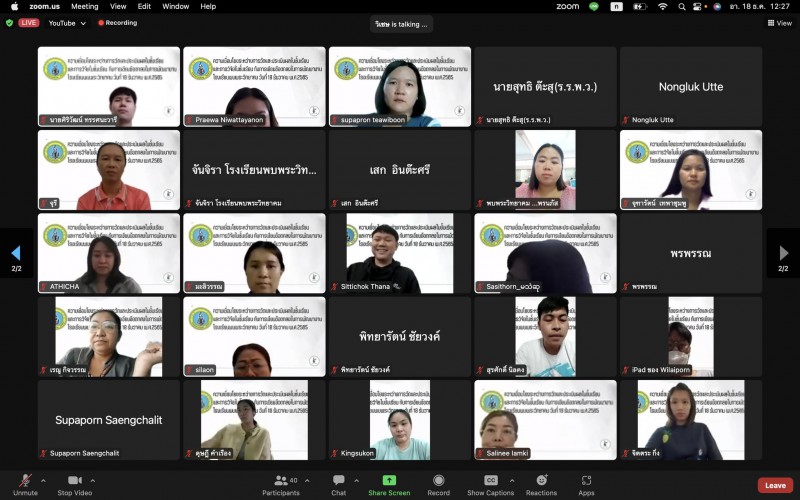Viewport: 800px width, 500px height.
Task: Leave the meeting
Action: pyautogui.click(x=775, y=485)
